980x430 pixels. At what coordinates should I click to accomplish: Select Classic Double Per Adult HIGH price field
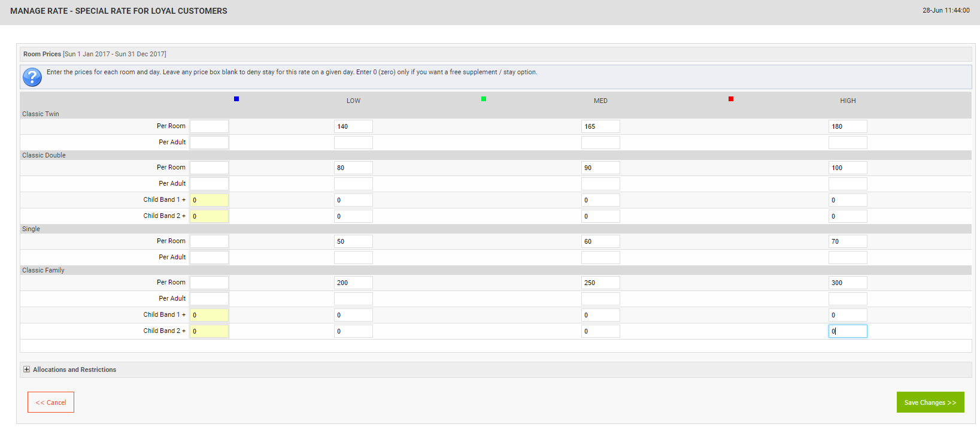848,184
